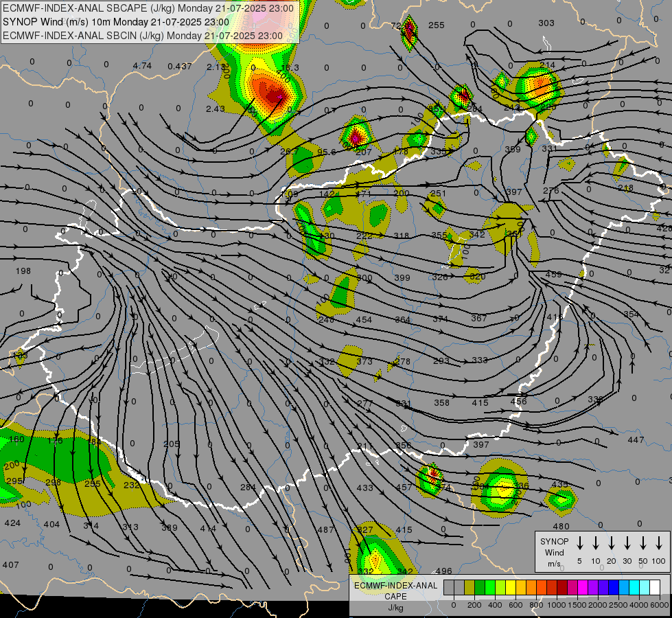The image size is (672, 618).
Task: Select the pure cyan CAPE colorbar swatch
Action: click(x=634, y=587)
